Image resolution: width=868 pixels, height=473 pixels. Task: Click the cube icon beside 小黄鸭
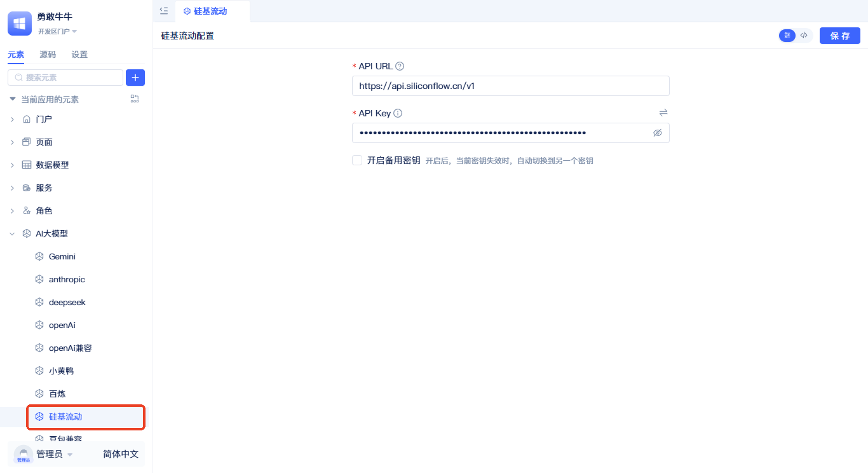coord(39,371)
